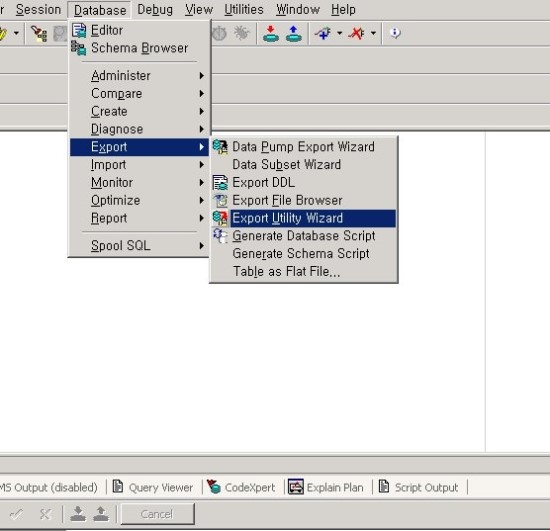Choose Export DDL
Viewport: 550px width, 531px height.
(x=304, y=183)
